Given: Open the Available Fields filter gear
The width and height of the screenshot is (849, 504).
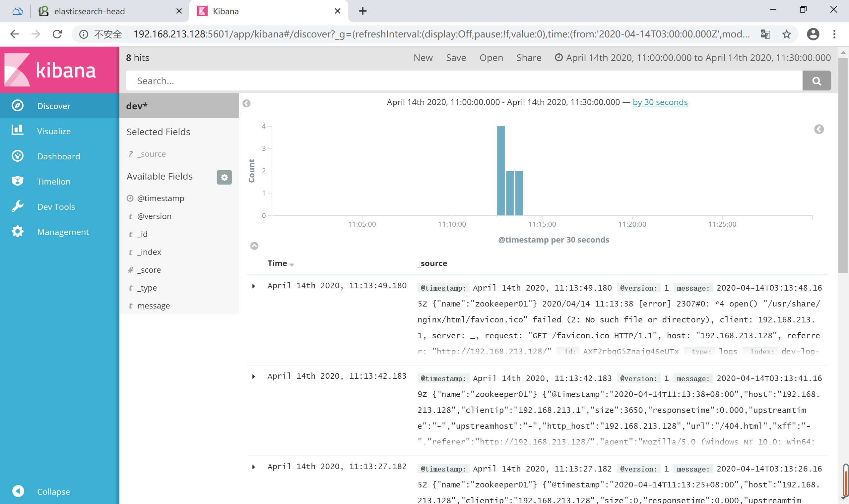Looking at the screenshot, I should (x=224, y=177).
